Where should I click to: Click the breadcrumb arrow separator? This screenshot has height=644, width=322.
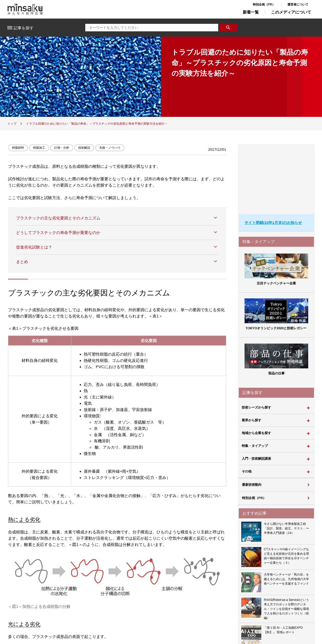click(21, 124)
